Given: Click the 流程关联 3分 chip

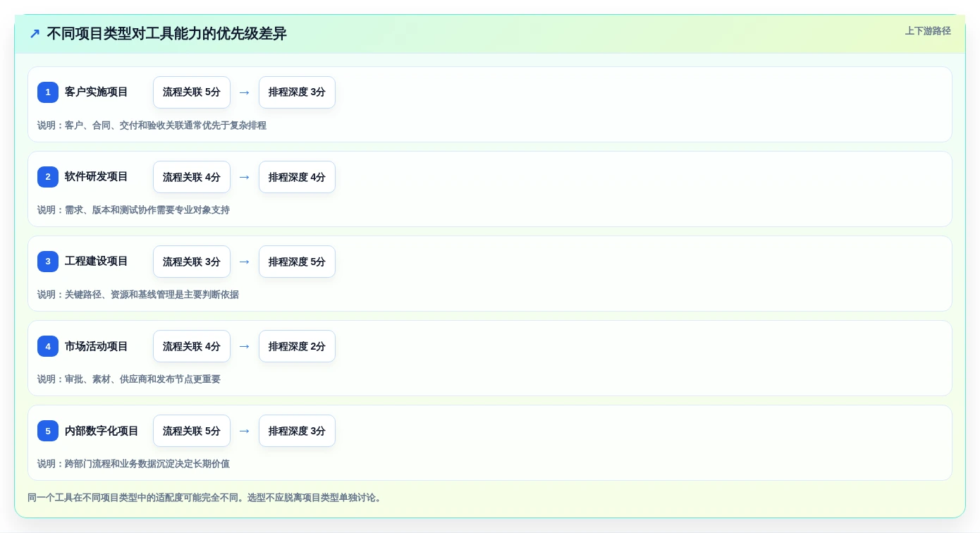Looking at the screenshot, I should 192,262.
